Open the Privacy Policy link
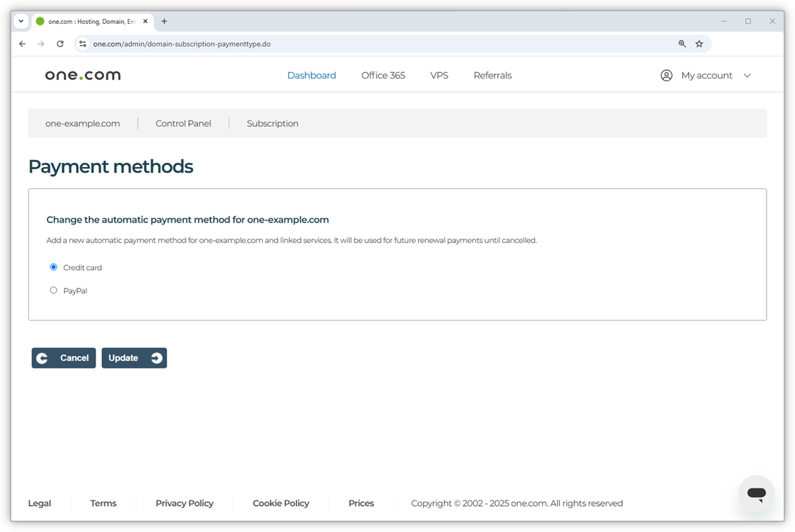 pos(184,503)
